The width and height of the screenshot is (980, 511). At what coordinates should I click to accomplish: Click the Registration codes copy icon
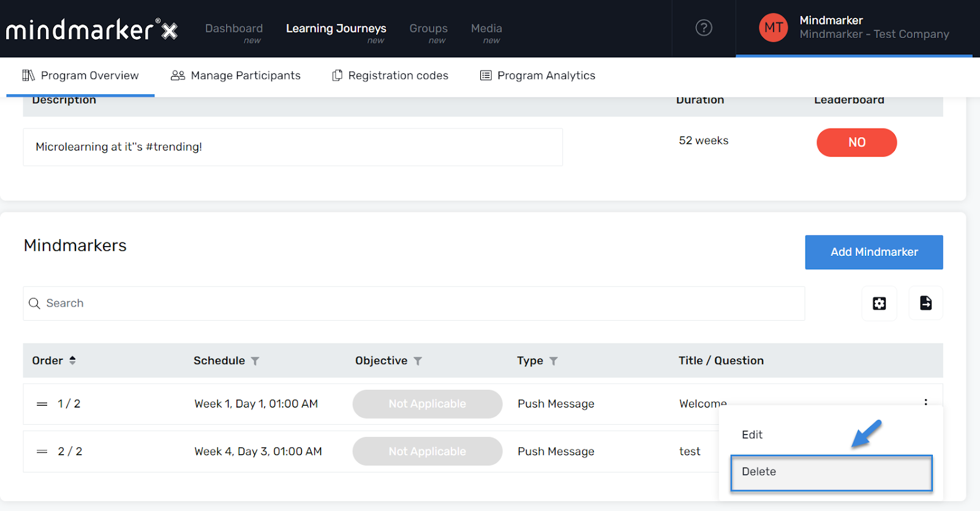[x=337, y=75]
